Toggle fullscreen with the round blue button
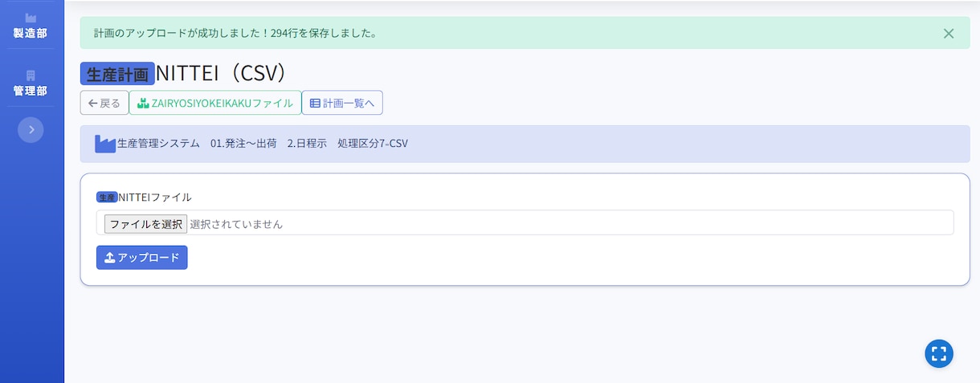 (x=939, y=353)
